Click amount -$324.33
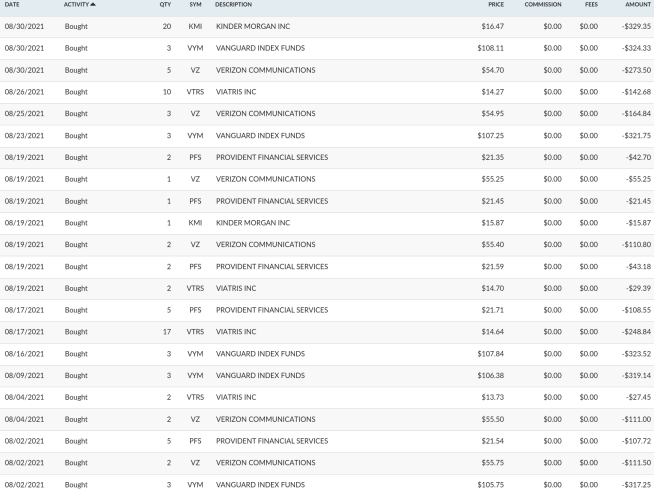 (636, 48)
